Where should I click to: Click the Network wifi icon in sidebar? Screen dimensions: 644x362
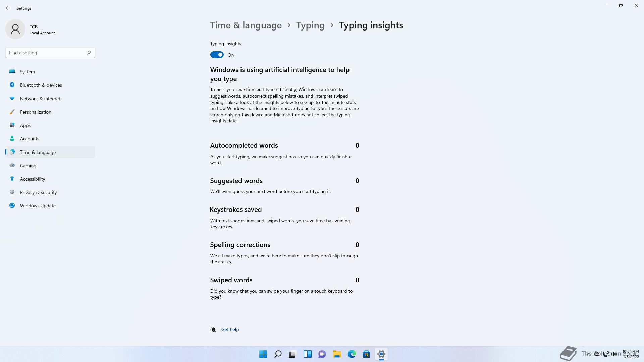12,98
